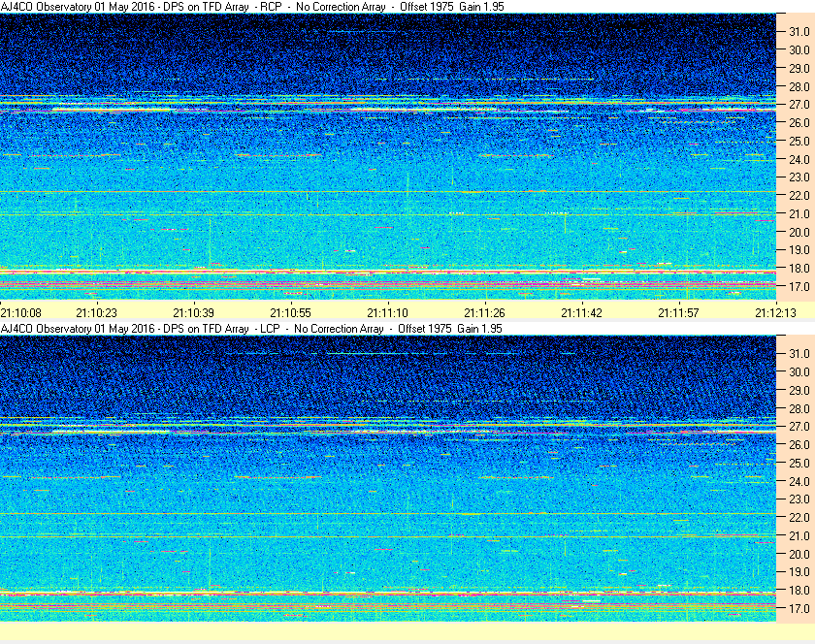Click the 24.0 frequency label on RCP chart
Viewport: 815px width, 644px height.
coord(799,160)
